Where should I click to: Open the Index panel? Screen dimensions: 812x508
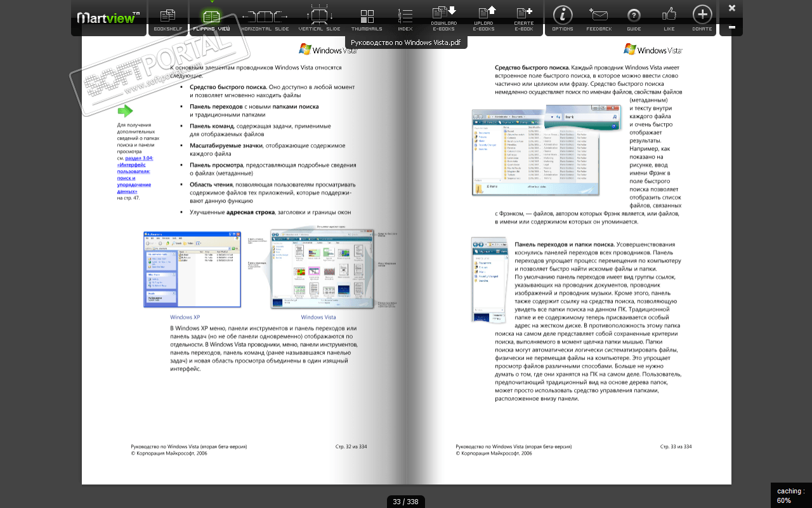click(405, 18)
